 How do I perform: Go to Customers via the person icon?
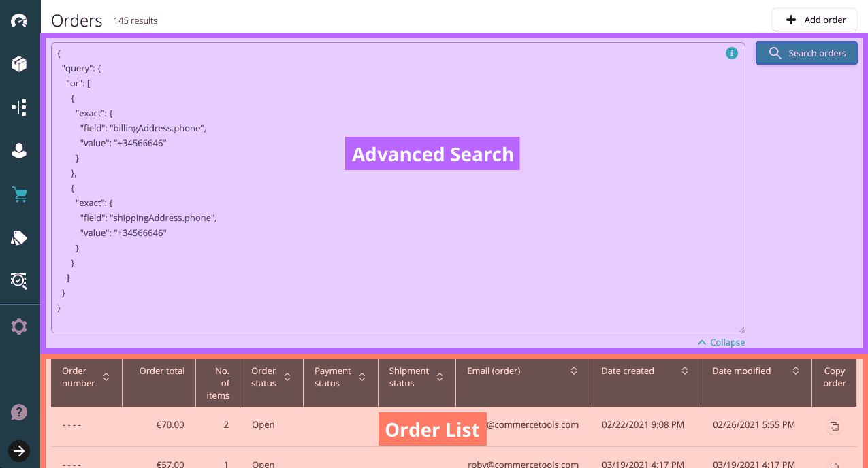(19, 151)
